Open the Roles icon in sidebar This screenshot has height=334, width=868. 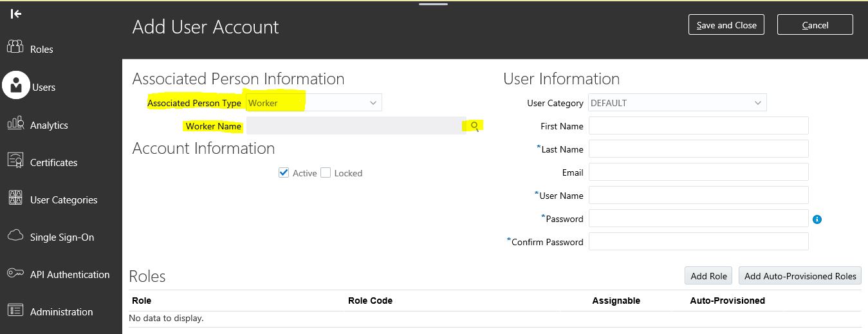15,47
